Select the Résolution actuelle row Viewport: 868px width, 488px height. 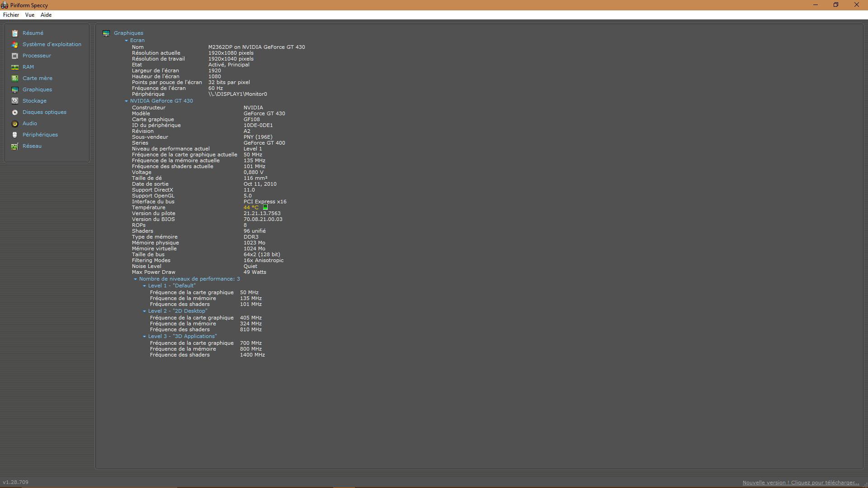click(193, 53)
